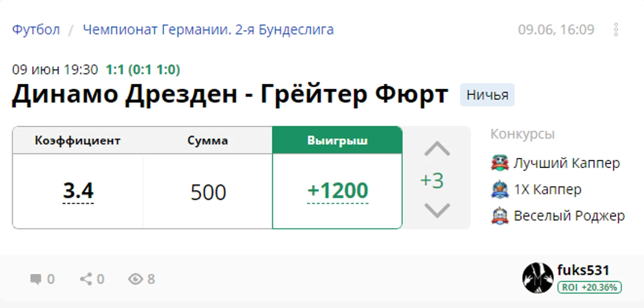644x308 pixels.
Task: Open the Футбол breadcrumb link
Action: pos(36,30)
